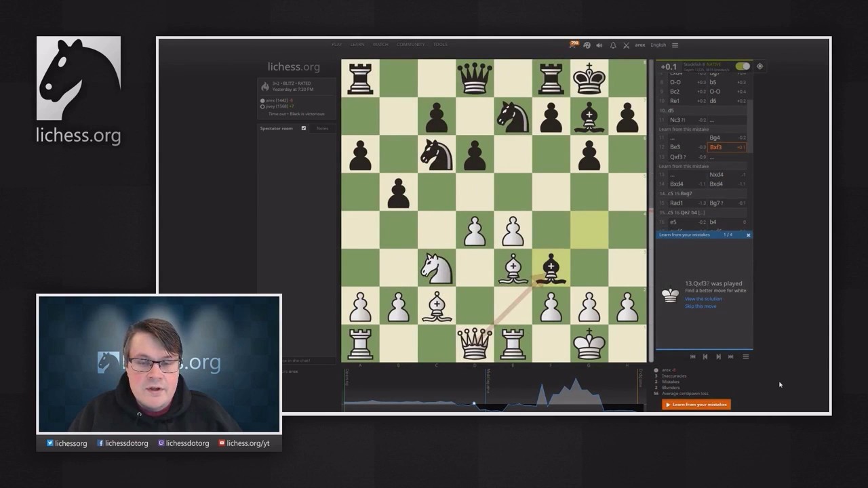Click the engine threat target icon
This screenshot has height=488, width=868.
coord(759,66)
